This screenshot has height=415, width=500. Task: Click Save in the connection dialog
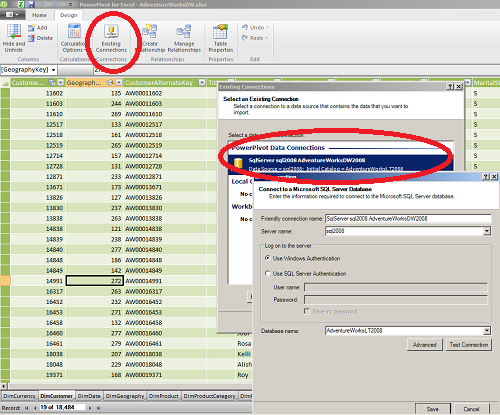[x=433, y=409]
